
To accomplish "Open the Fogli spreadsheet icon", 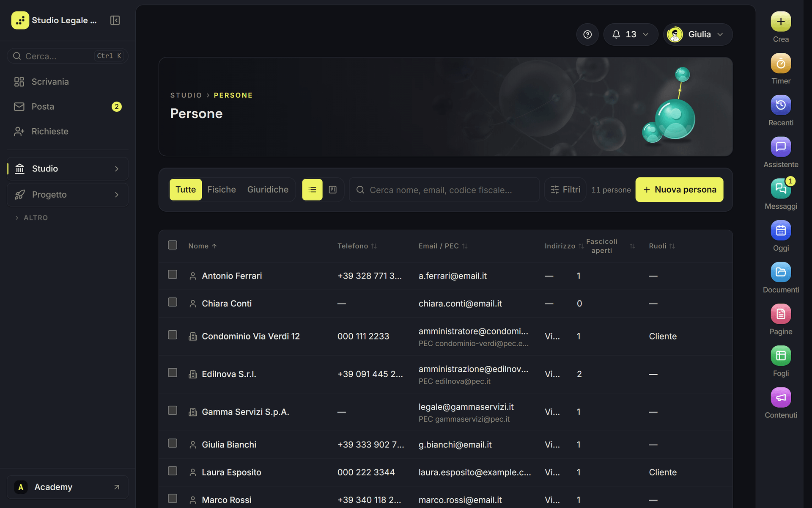I will (781, 356).
